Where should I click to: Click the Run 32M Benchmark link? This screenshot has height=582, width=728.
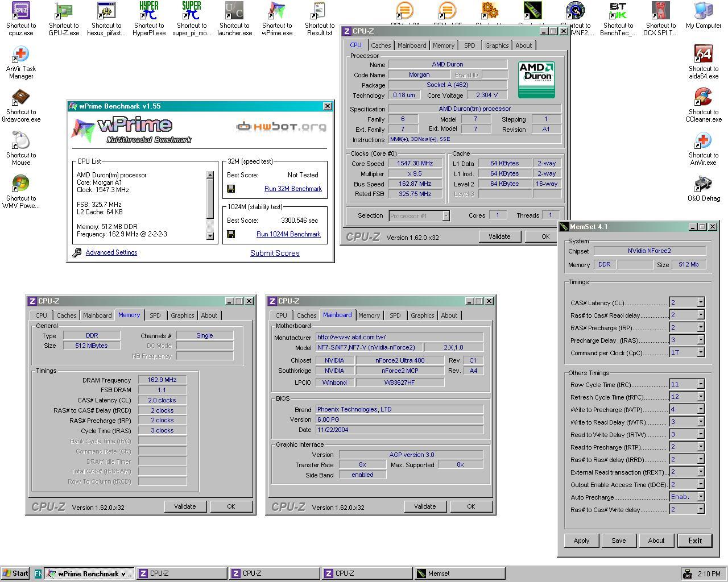[x=293, y=189]
